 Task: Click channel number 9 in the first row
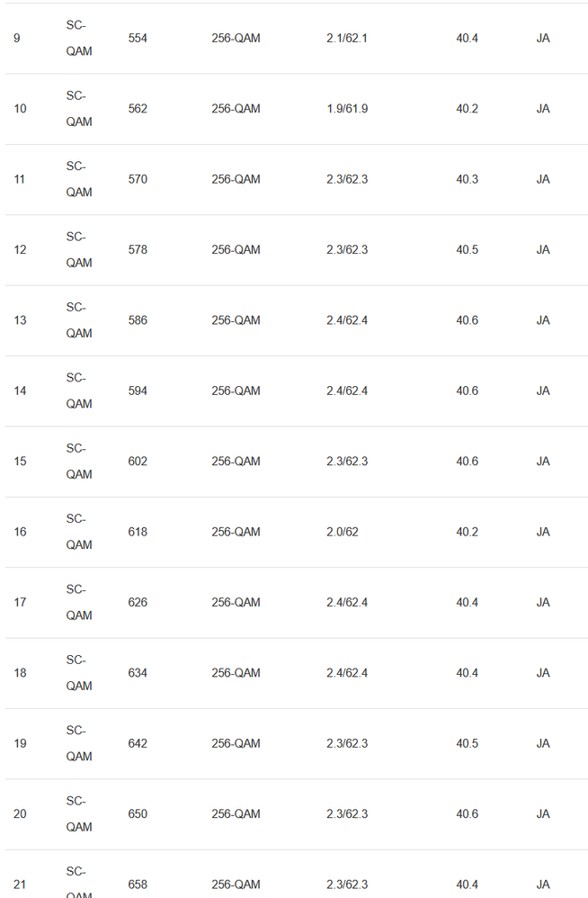[x=17, y=39]
